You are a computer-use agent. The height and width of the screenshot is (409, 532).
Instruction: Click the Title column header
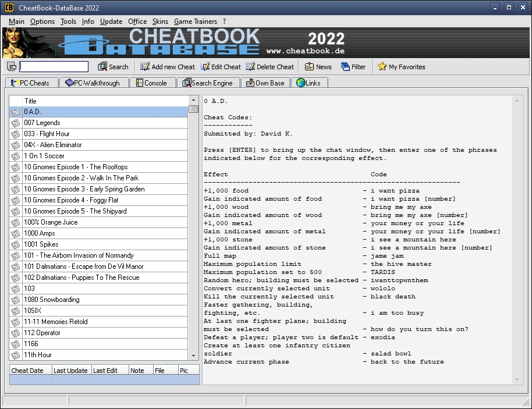[105, 101]
